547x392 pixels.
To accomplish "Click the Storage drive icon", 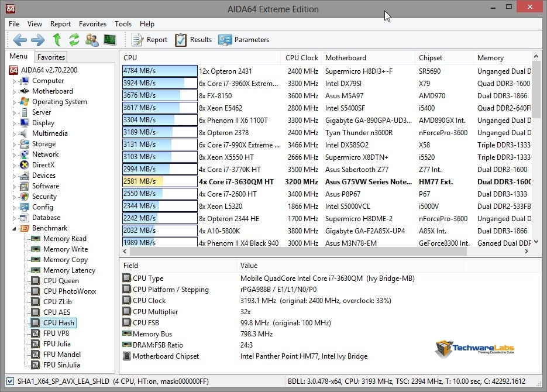I will click(25, 144).
